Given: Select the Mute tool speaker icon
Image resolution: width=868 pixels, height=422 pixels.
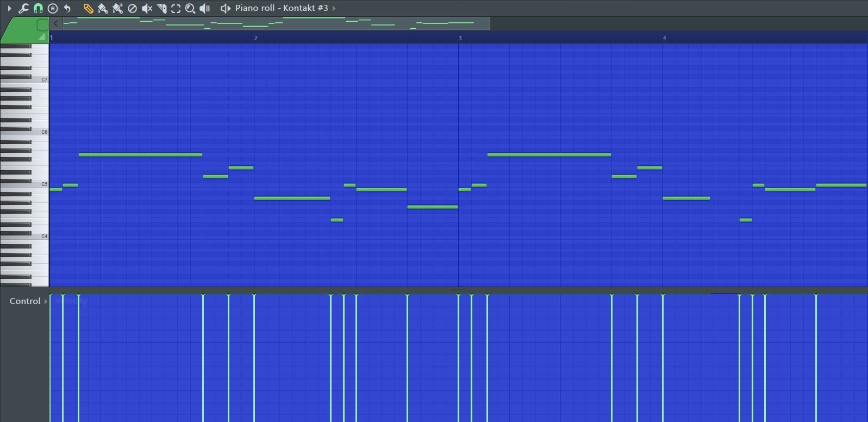Looking at the screenshot, I should pyautogui.click(x=147, y=8).
